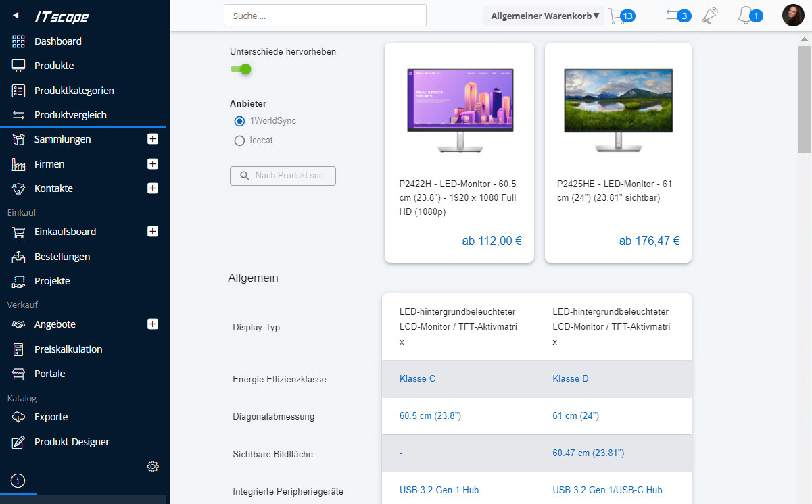The width and height of the screenshot is (812, 504).
Task: Open price link ab 112,00 €
Action: [492, 241]
